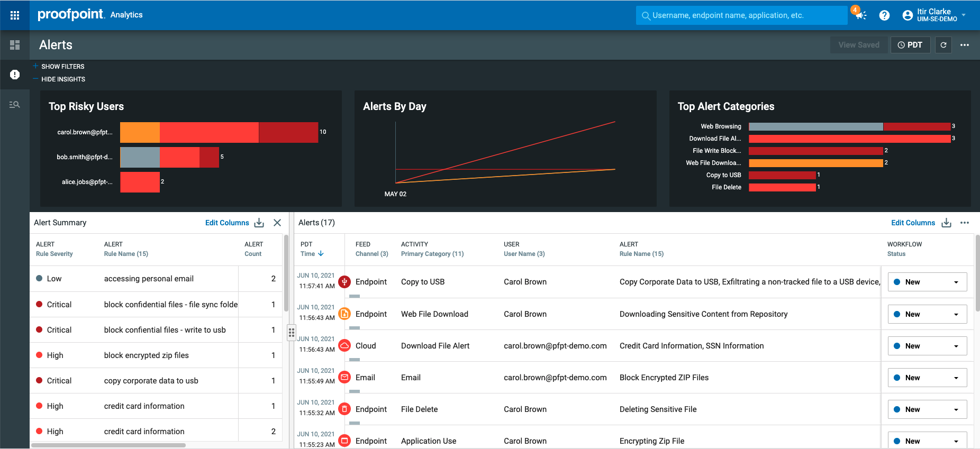Image resolution: width=980 pixels, height=449 pixels.
Task: Open status dropdown for Email alert row
Action: [927, 378]
